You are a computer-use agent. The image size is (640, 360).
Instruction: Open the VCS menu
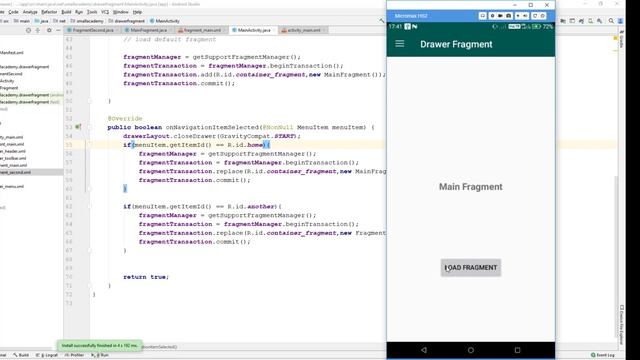105,12
